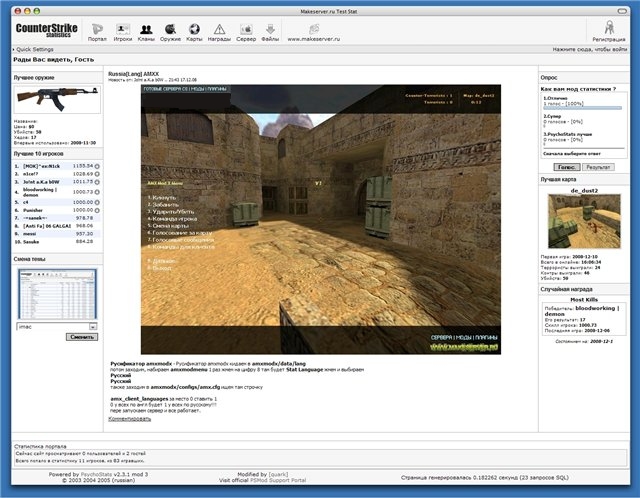Viewport: 640px width, 498px height.
Task: Open the Награды awards triangle icon
Action: pos(219,32)
